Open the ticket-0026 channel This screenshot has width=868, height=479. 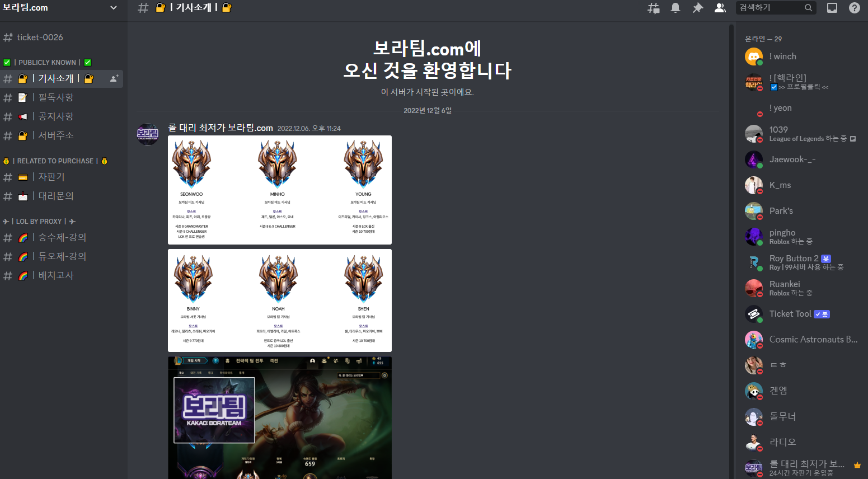62,37
